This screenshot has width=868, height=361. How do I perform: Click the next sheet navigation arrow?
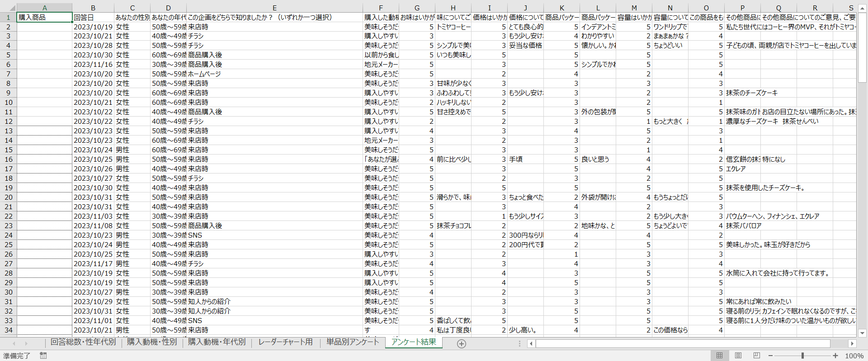[x=26, y=344]
